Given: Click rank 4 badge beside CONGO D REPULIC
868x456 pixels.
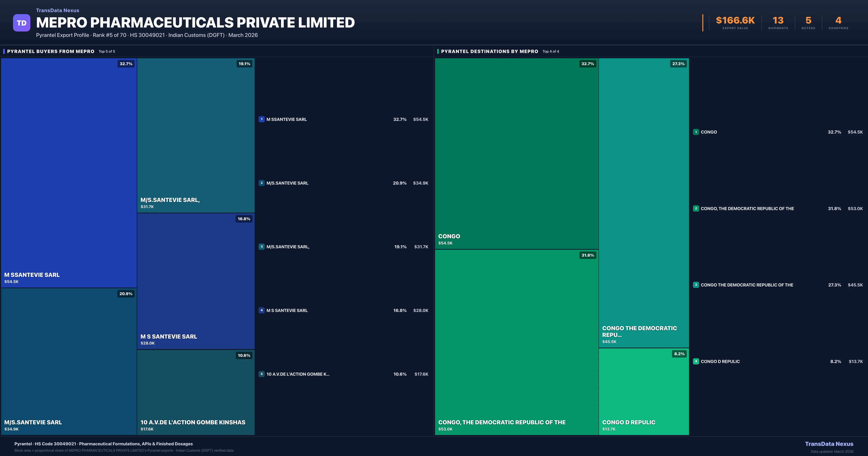Looking at the screenshot, I should (696, 361).
